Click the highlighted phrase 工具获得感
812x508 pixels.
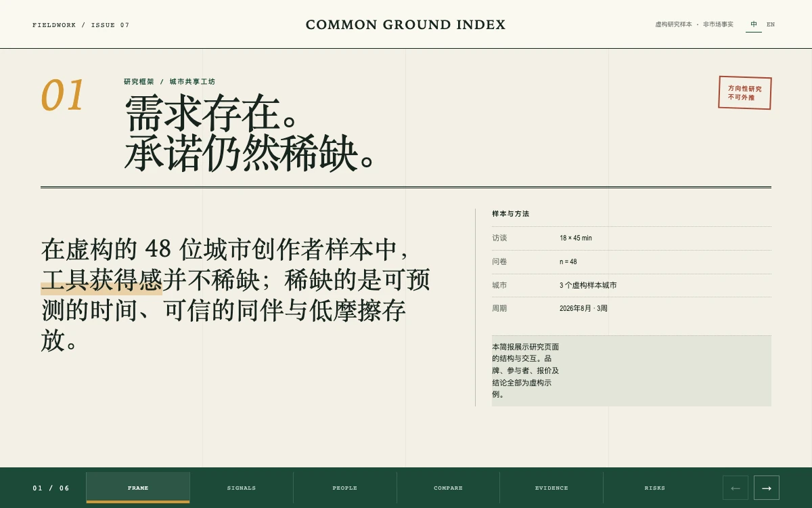pos(101,280)
